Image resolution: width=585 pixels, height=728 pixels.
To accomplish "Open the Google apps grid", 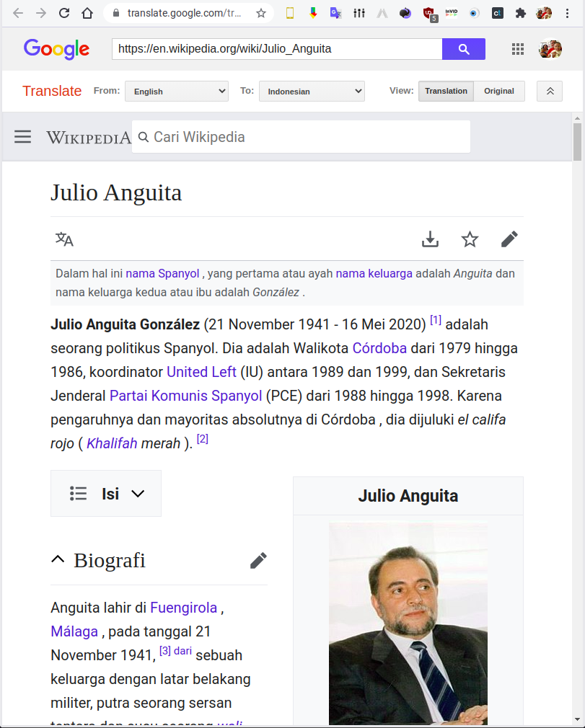I will pos(518,49).
